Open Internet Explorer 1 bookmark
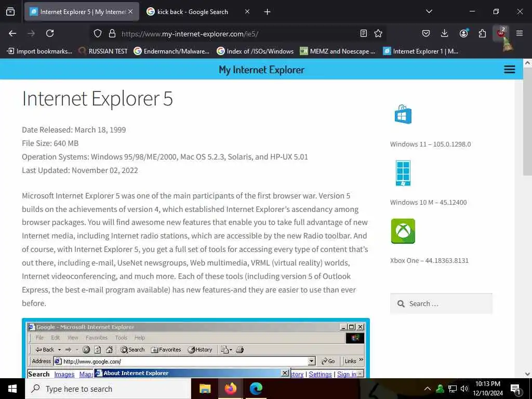This screenshot has width=532, height=399. 421,51
